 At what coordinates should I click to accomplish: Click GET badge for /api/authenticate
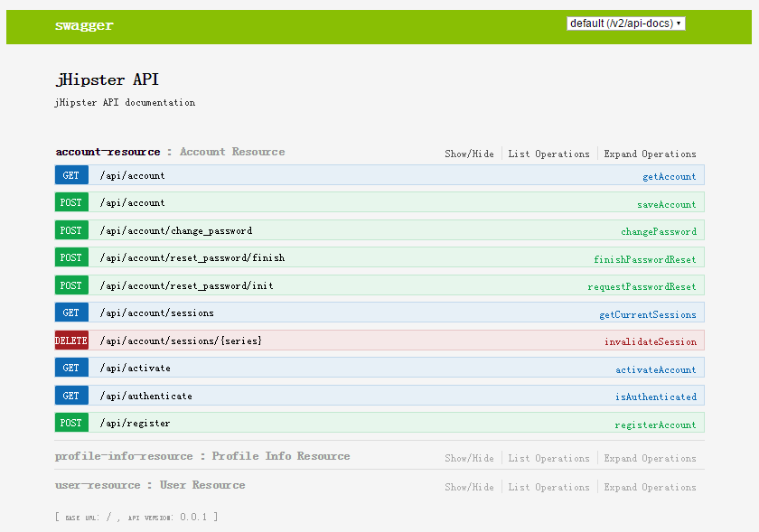pyautogui.click(x=71, y=396)
